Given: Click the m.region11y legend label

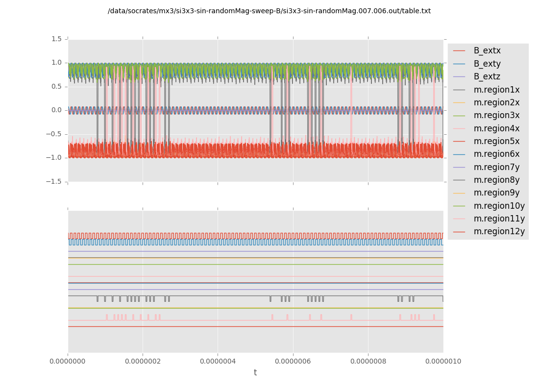Looking at the screenshot, I should [499, 219].
